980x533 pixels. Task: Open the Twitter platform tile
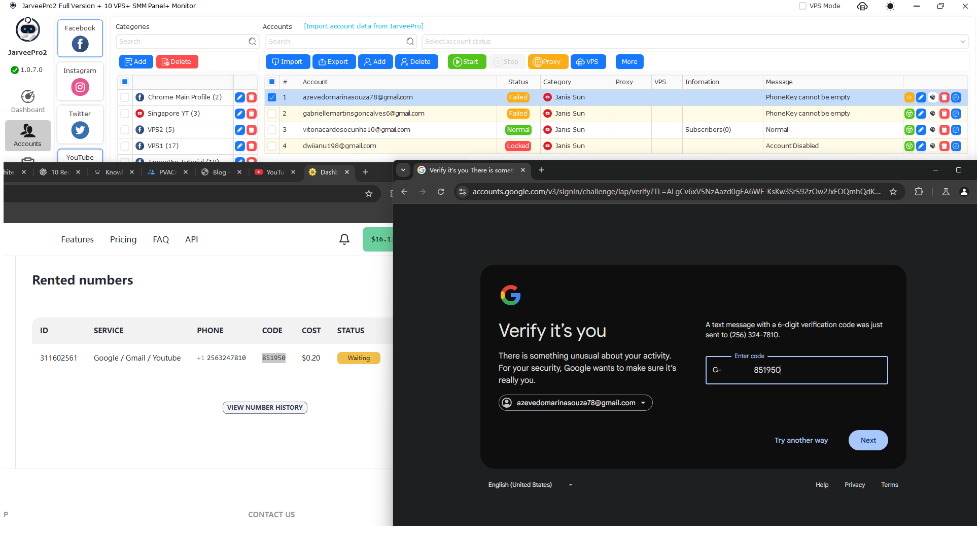pos(80,124)
